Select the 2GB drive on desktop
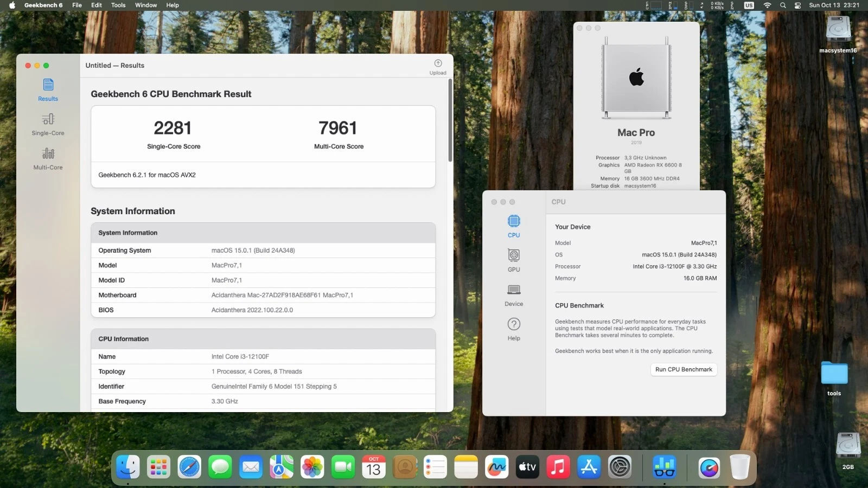Screen dimensions: 868x488 (x=848, y=451)
